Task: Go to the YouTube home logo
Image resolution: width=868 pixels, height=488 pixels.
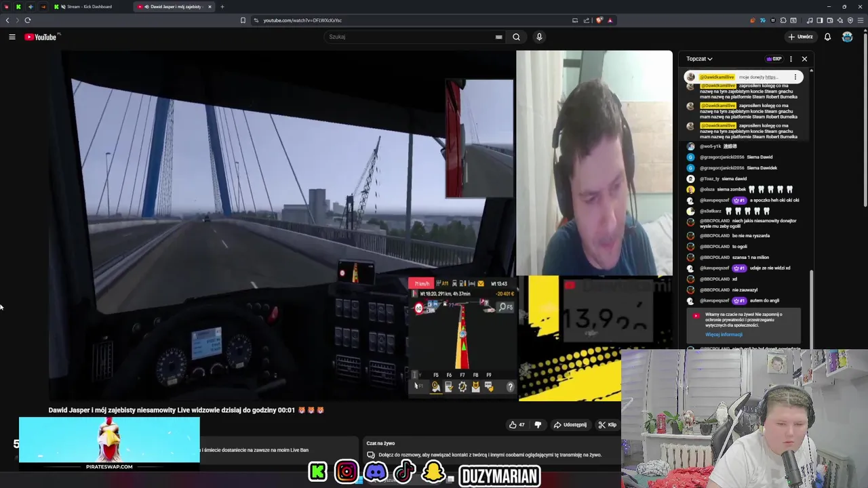Action: point(42,37)
